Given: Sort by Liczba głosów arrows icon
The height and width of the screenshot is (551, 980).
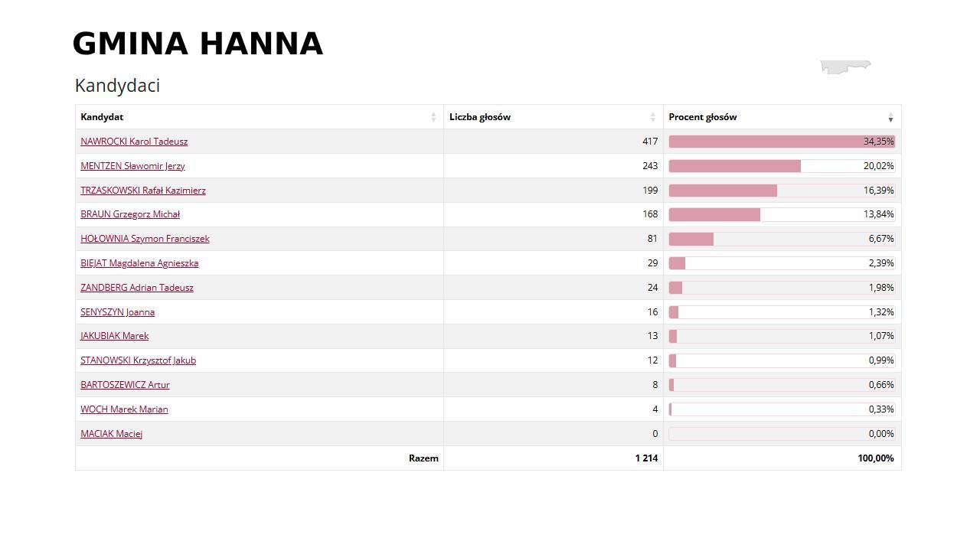Looking at the screenshot, I should 653,117.
